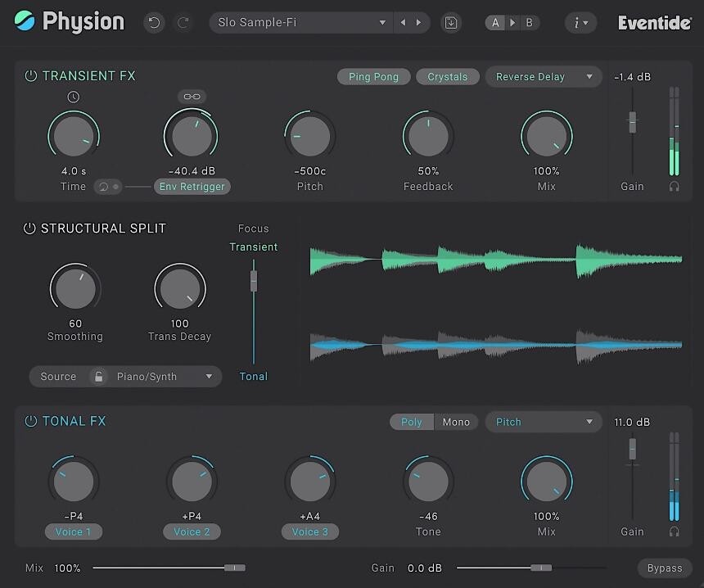Image resolution: width=704 pixels, height=588 pixels.
Task: Unlock the Source lock icon
Action: pyautogui.click(x=99, y=377)
